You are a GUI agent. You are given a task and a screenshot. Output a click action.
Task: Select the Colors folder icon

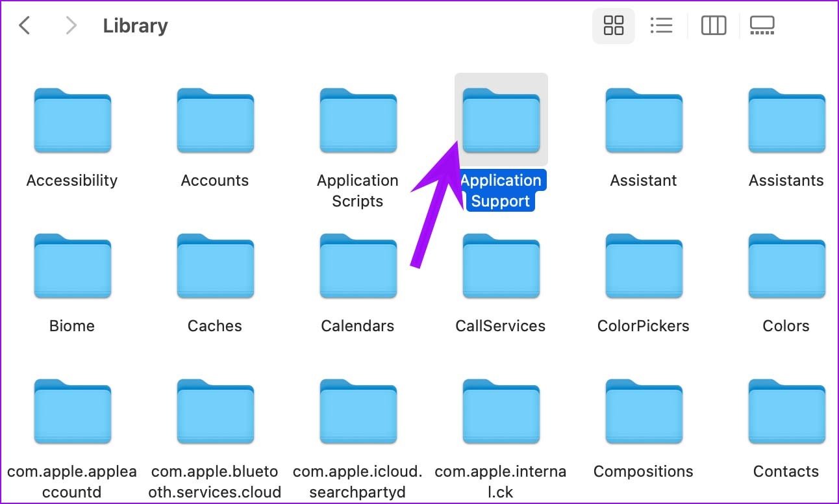[786, 266]
